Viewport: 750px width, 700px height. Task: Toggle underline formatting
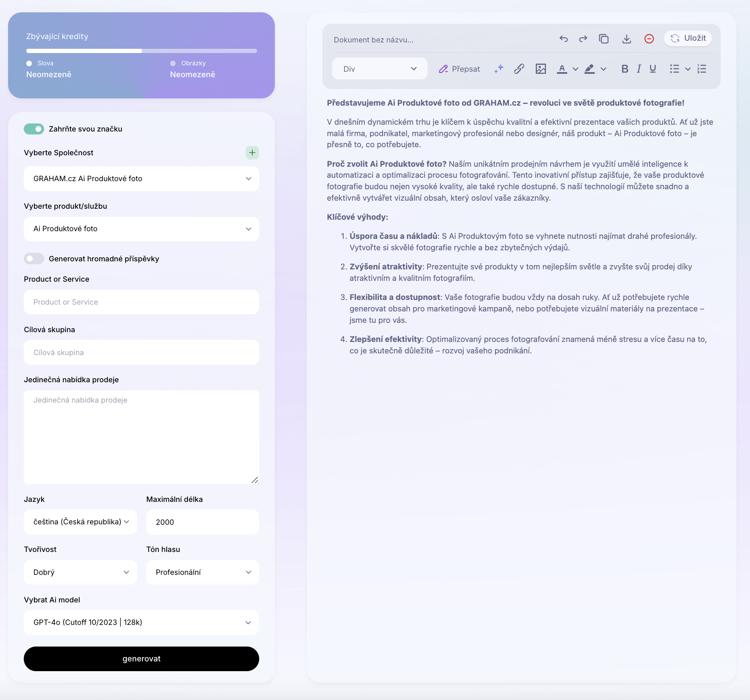pos(653,69)
